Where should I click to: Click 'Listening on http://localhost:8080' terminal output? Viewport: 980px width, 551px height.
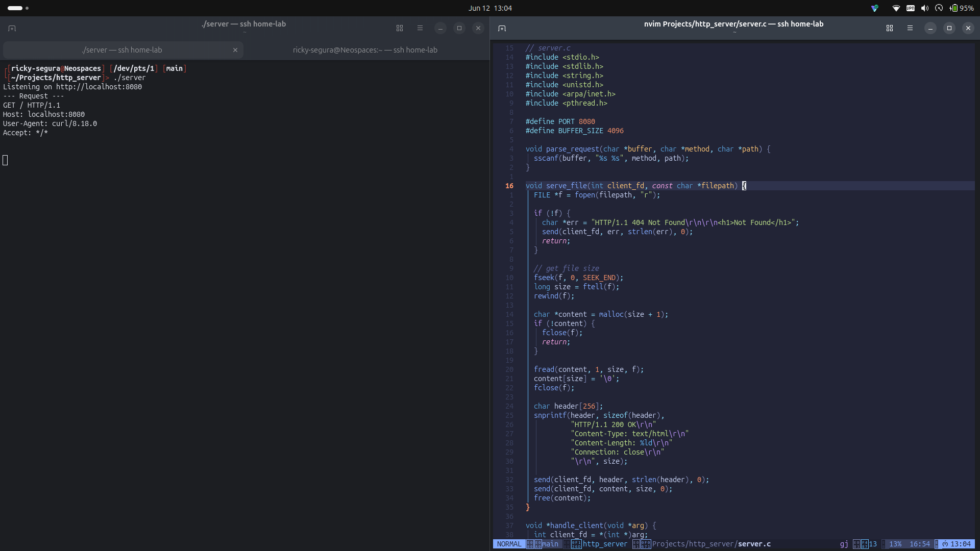point(72,87)
